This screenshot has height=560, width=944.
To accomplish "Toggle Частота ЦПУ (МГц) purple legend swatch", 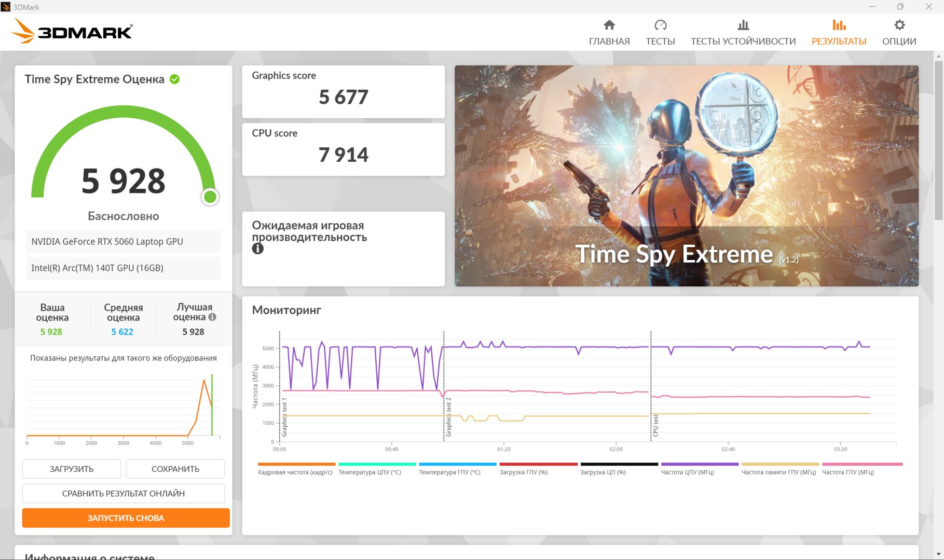I will coord(700,464).
